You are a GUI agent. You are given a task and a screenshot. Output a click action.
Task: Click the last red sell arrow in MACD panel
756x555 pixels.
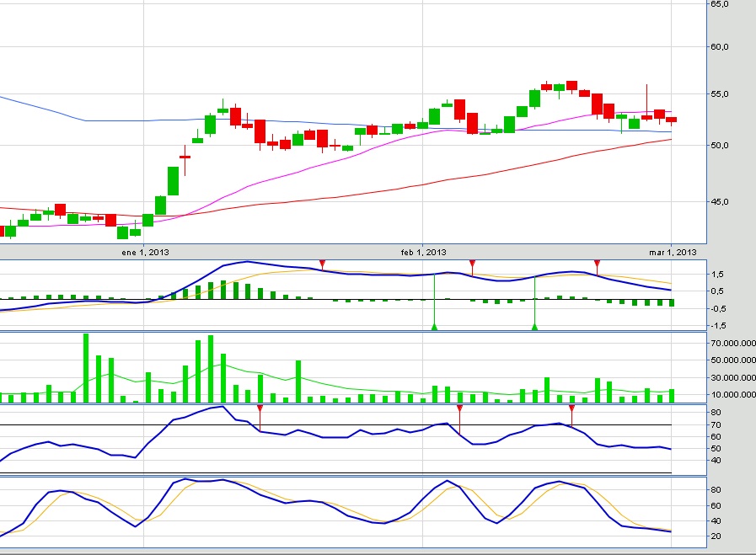click(597, 265)
